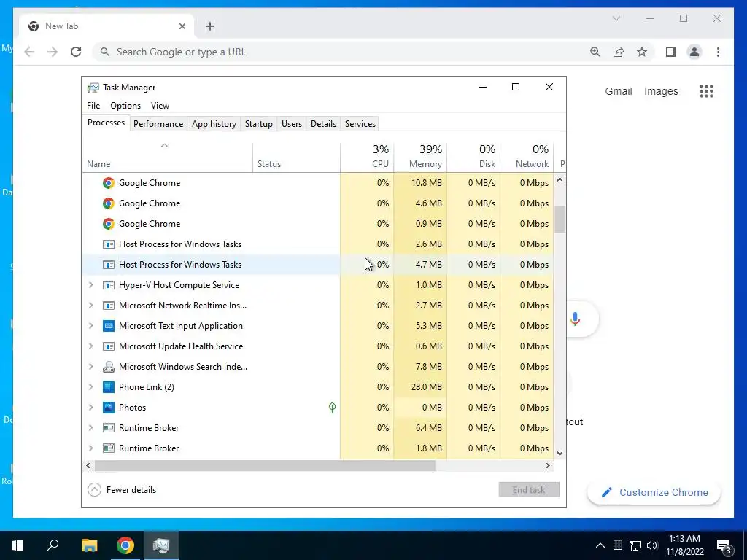Viewport: 747px width, 560px height.
Task: Switch to the Performance tab
Action: click(158, 124)
